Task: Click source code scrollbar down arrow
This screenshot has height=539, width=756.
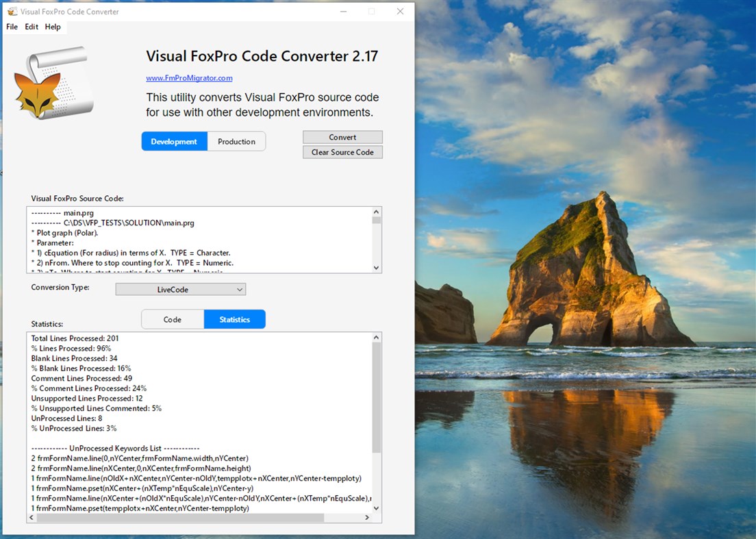Action: coord(377,268)
